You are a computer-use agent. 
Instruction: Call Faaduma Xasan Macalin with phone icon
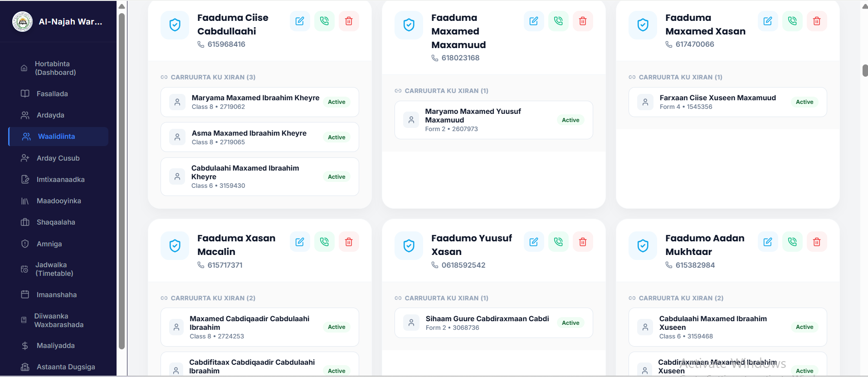[x=324, y=242]
